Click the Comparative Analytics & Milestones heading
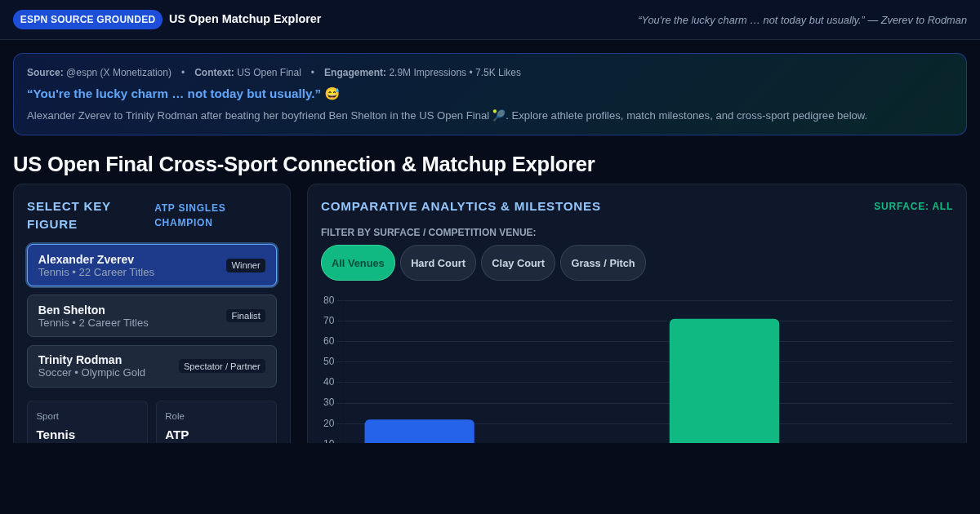The height and width of the screenshot is (514, 980). (x=461, y=206)
